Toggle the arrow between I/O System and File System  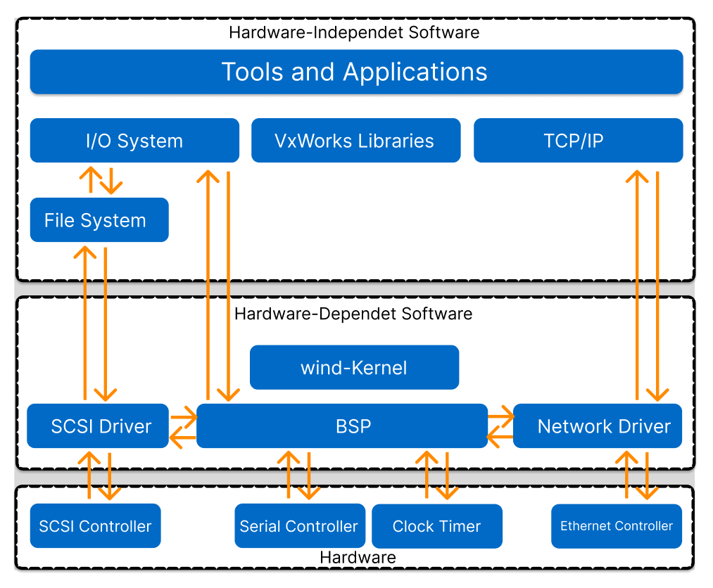103,181
